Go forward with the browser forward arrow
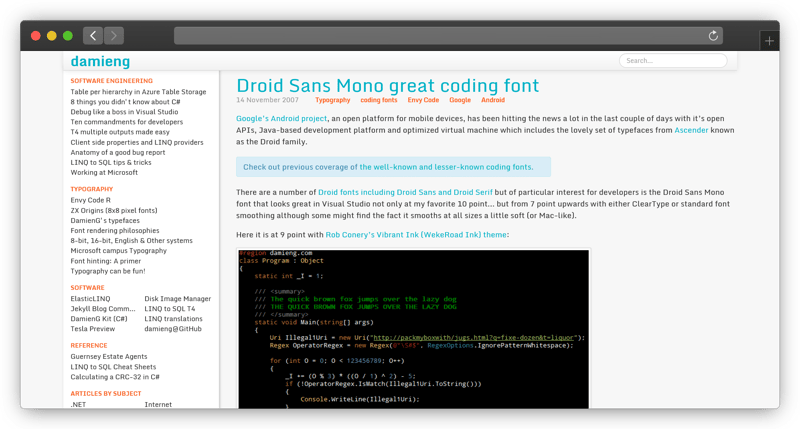Screen dimensions: 800x429 pyautogui.click(x=114, y=35)
